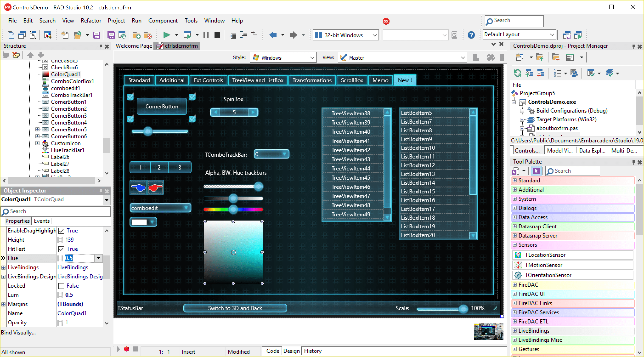Viewport: 644px width, 357px height.
Task: Expand the FireDAC palette category
Action: point(514,285)
